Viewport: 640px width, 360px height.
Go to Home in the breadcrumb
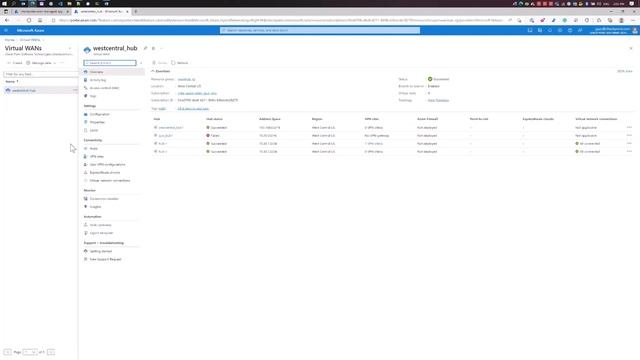(9, 40)
